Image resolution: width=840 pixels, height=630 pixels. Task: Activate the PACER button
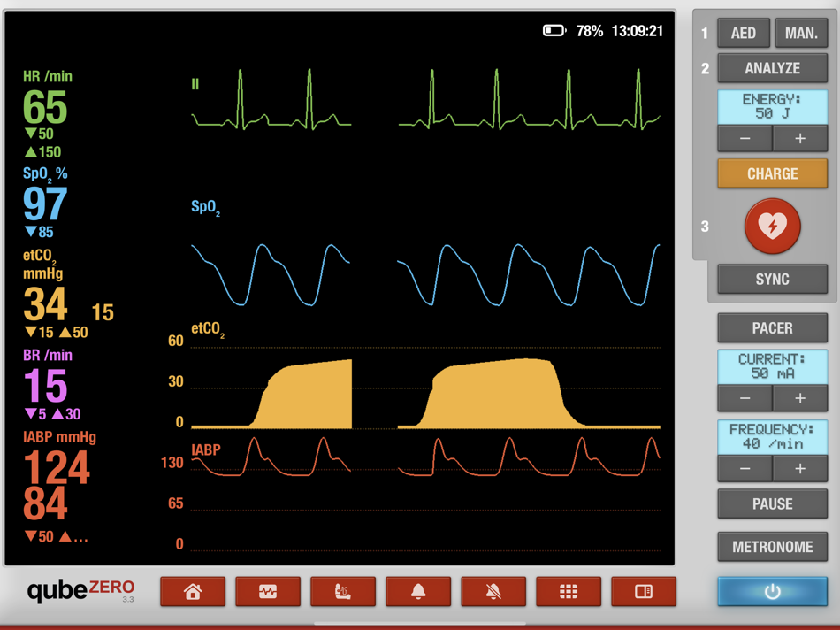(773, 327)
